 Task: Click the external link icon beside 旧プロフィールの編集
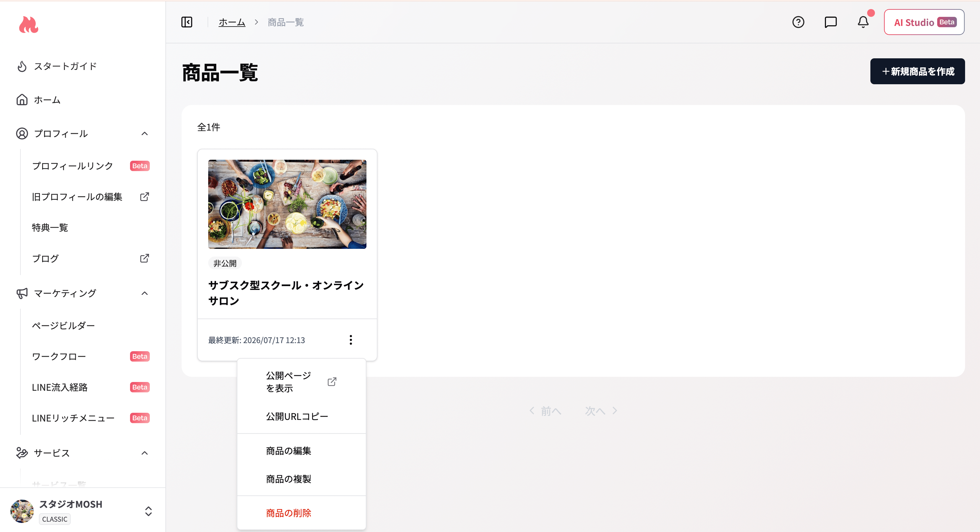tap(145, 196)
